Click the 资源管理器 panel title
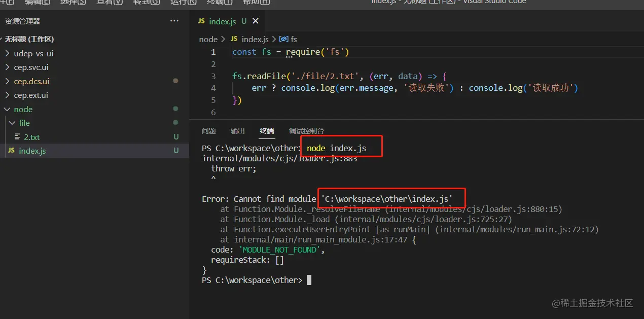 pos(22,21)
